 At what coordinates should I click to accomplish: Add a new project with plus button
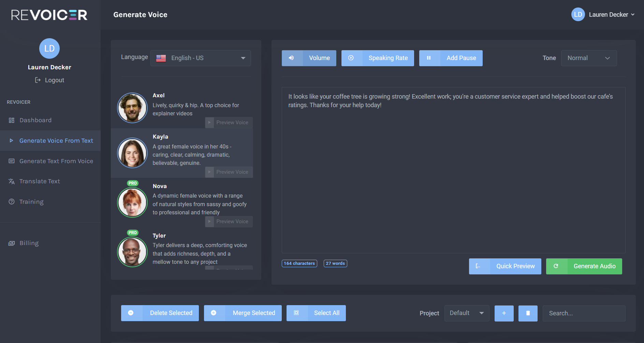pos(504,313)
